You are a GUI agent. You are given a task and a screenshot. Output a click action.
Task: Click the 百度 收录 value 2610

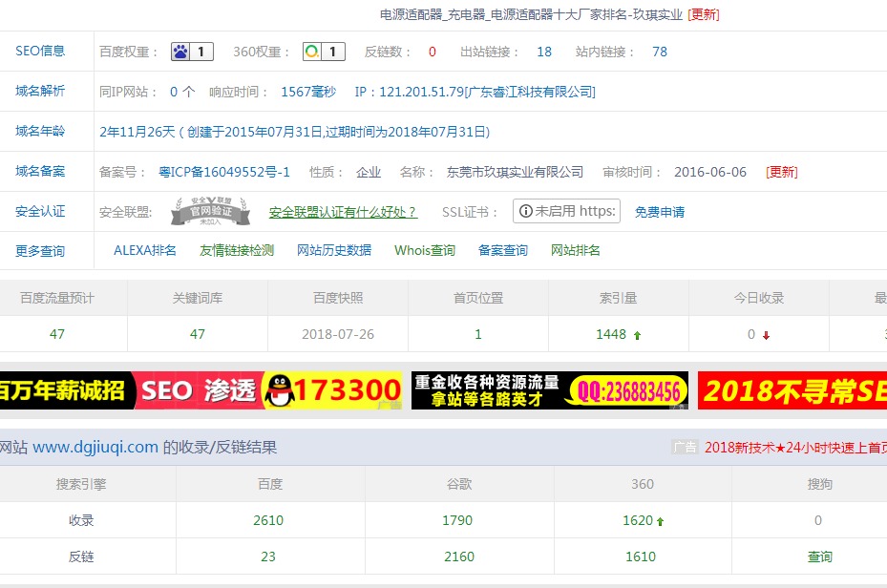(x=268, y=520)
